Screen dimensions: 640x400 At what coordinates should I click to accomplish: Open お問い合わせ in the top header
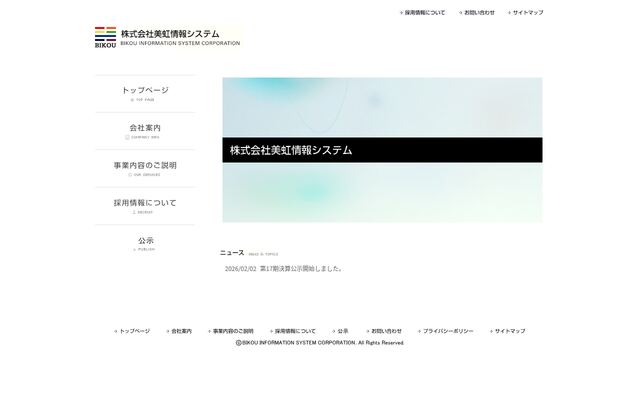(477, 13)
